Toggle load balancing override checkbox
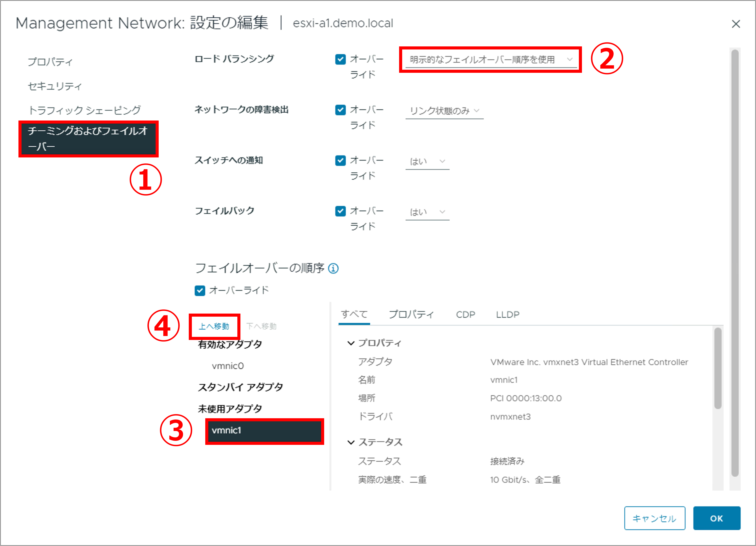The width and height of the screenshot is (756, 546). tap(340, 59)
